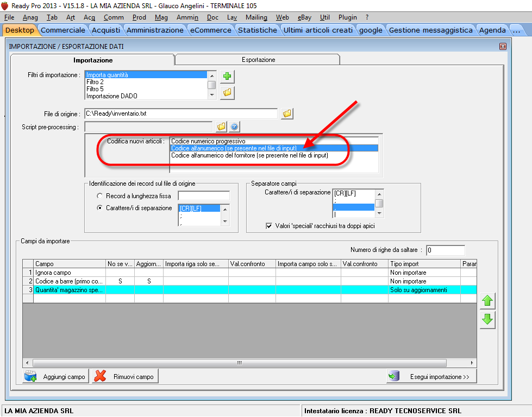Open the eCommerce tab
The image size is (532, 417).
pyautogui.click(x=210, y=30)
